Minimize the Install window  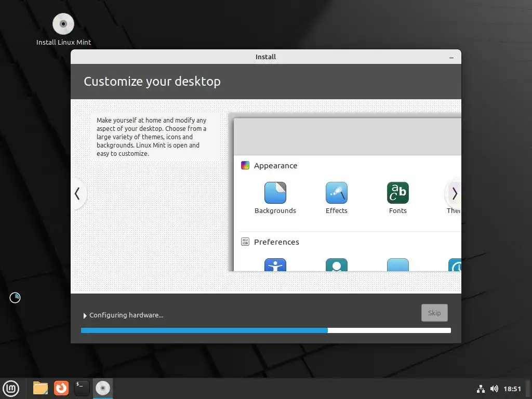451,57
